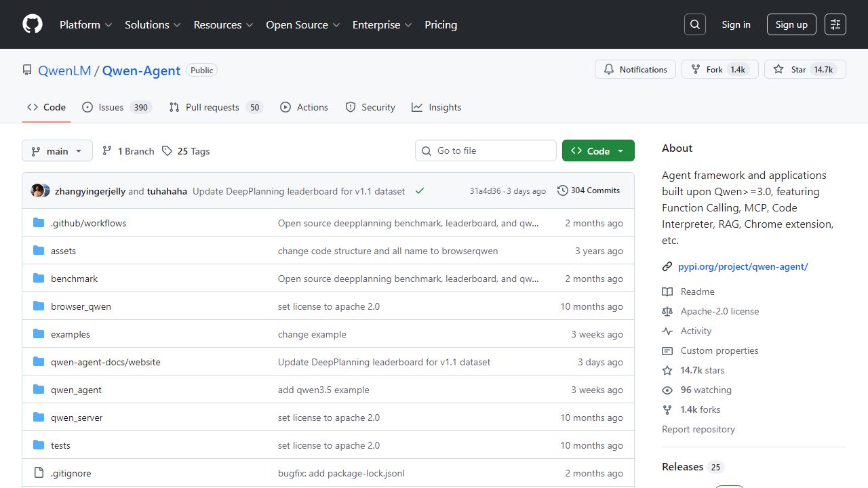Expand the Solutions menu
Screen dimensions: 868x488
pyautogui.click(x=153, y=24)
